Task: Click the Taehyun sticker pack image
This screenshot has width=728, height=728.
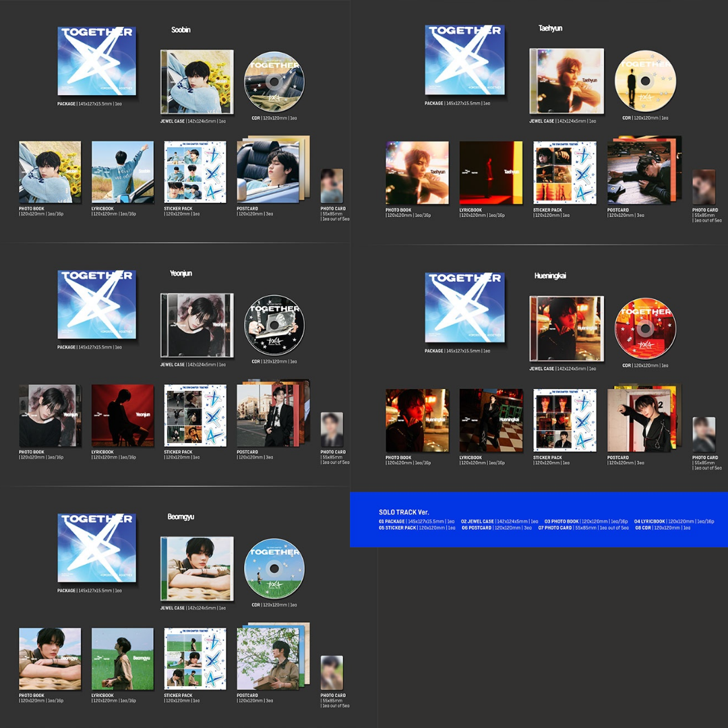Action: [565, 173]
